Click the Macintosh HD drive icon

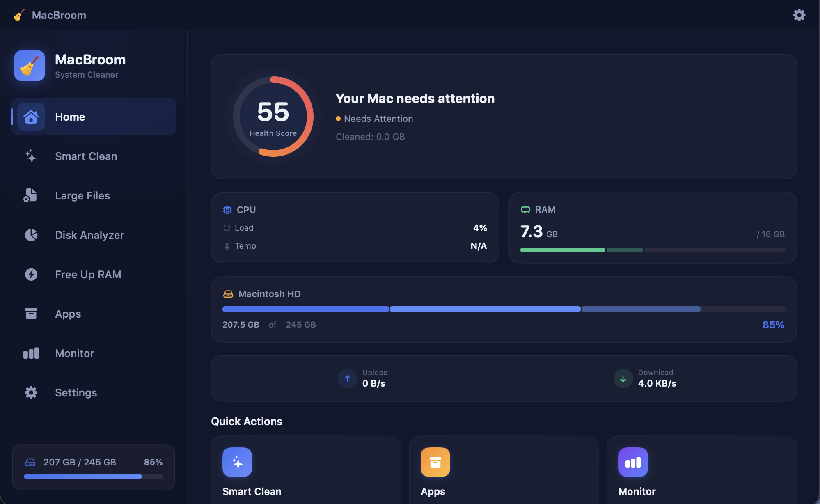click(x=228, y=294)
